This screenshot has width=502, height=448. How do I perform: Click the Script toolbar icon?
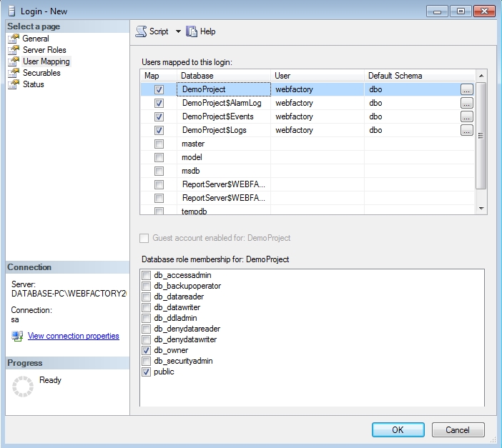tap(141, 31)
